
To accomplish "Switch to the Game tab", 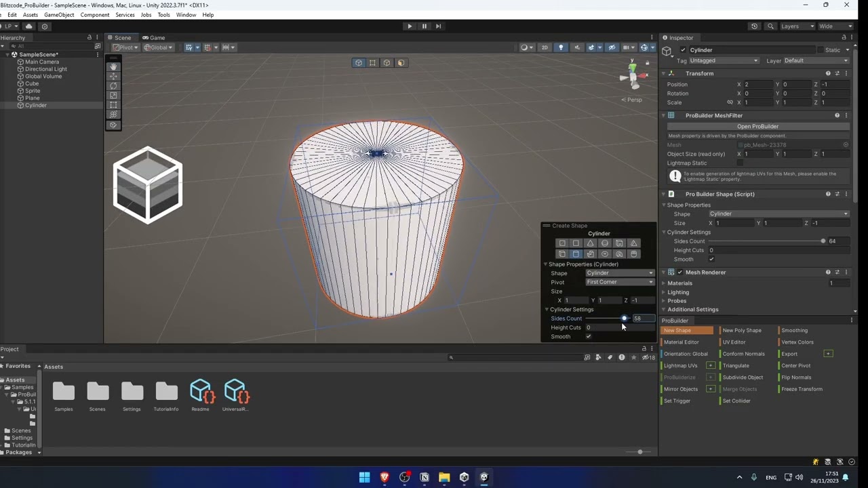I will [154, 38].
